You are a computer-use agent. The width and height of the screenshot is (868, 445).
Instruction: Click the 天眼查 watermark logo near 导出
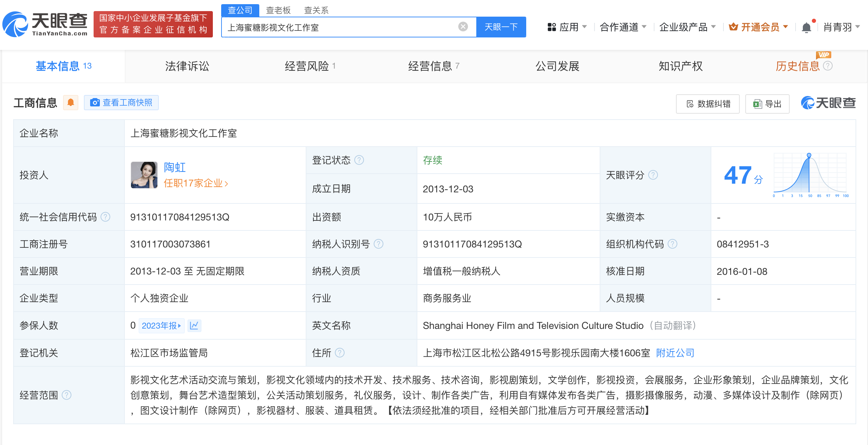[828, 103]
